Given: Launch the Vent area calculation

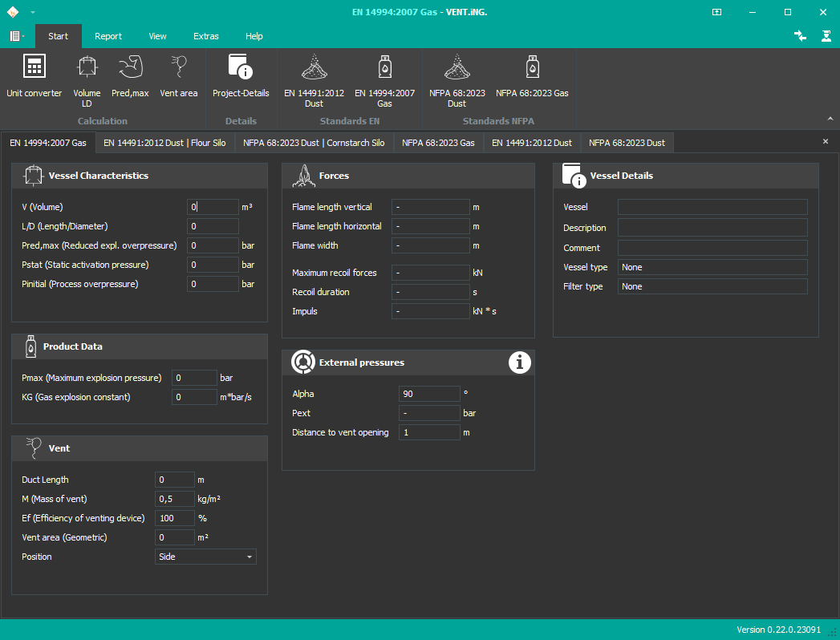Looking at the screenshot, I should (178, 79).
